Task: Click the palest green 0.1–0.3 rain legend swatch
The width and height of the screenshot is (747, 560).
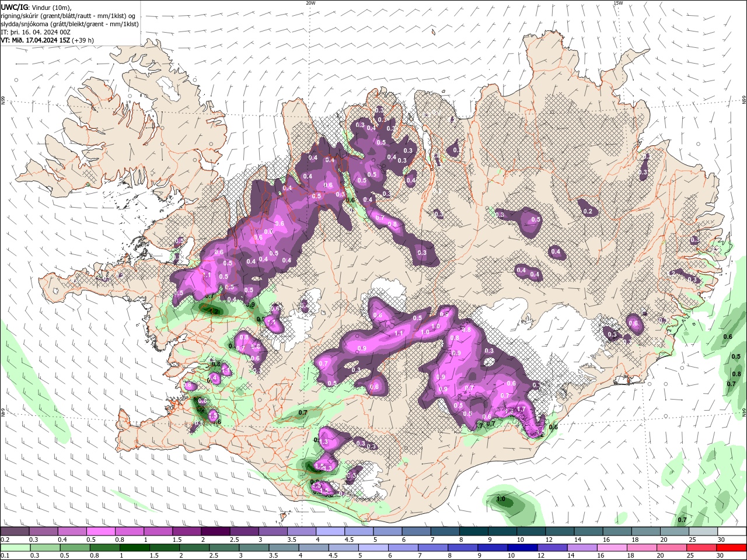Action: (x=15, y=548)
